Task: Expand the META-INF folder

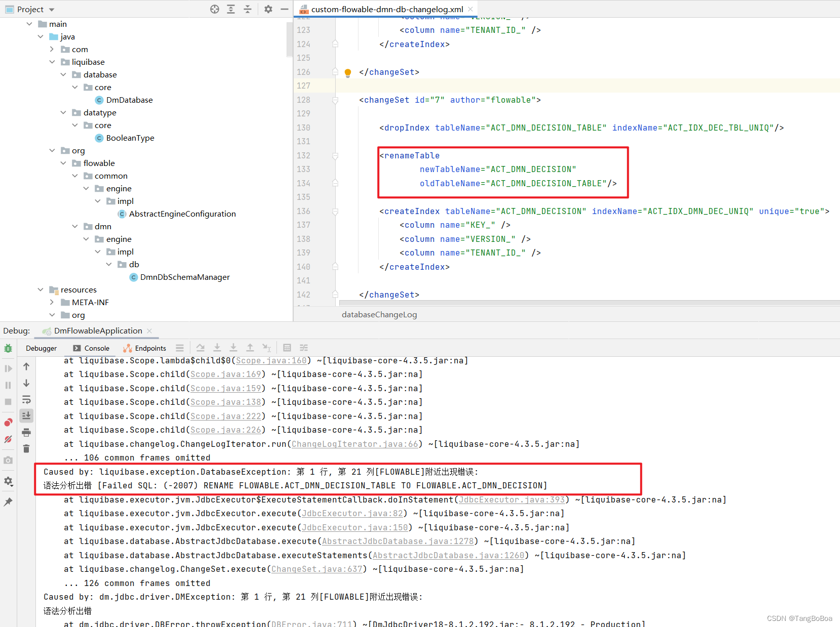Action: point(52,302)
